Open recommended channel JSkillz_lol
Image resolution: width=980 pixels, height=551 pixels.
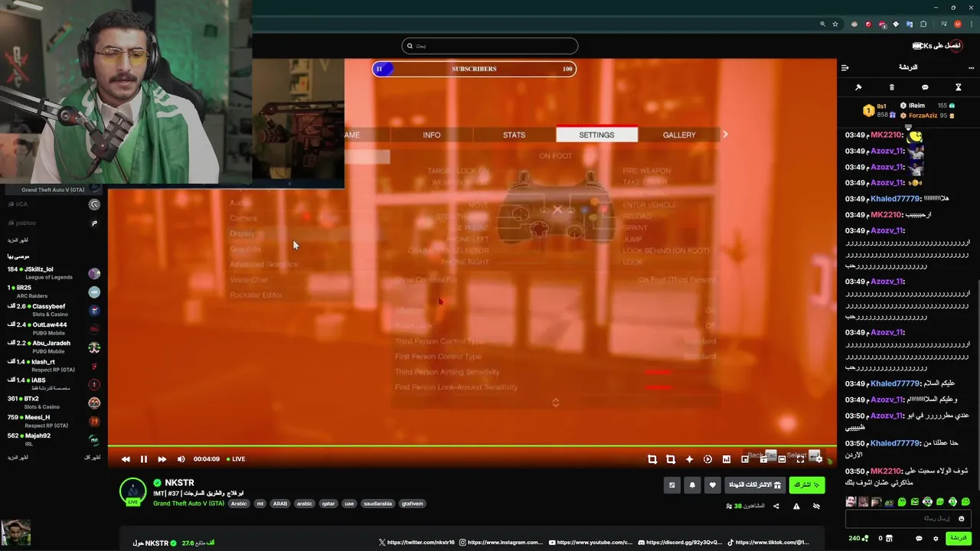(54, 273)
